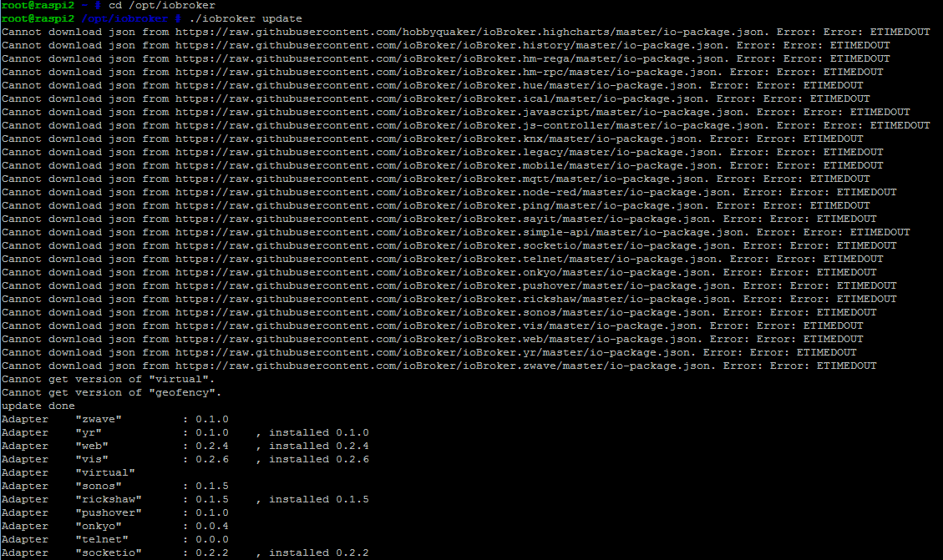Click the ioBroker.knx download URL
Screen dimensions: 943x560
coord(436,139)
